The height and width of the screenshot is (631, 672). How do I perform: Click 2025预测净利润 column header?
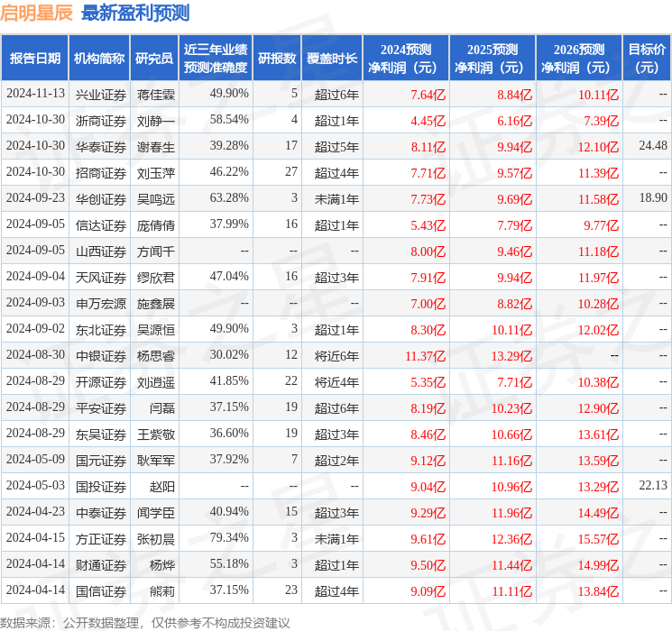coord(492,59)
